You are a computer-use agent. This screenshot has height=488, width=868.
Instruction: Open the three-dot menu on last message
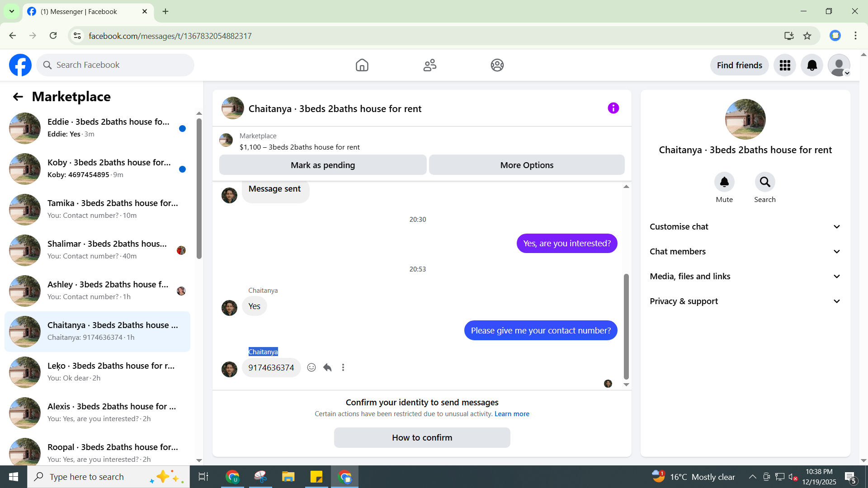point(343,367)
